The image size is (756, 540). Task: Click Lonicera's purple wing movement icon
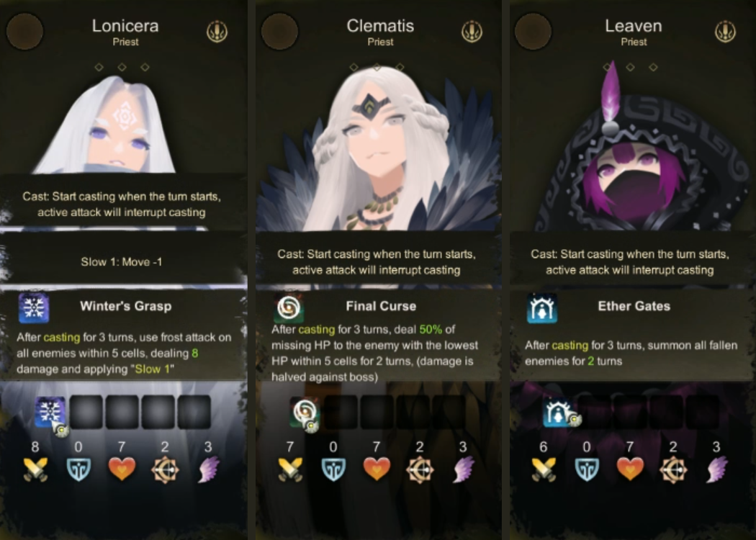click(x=208, y=469)
